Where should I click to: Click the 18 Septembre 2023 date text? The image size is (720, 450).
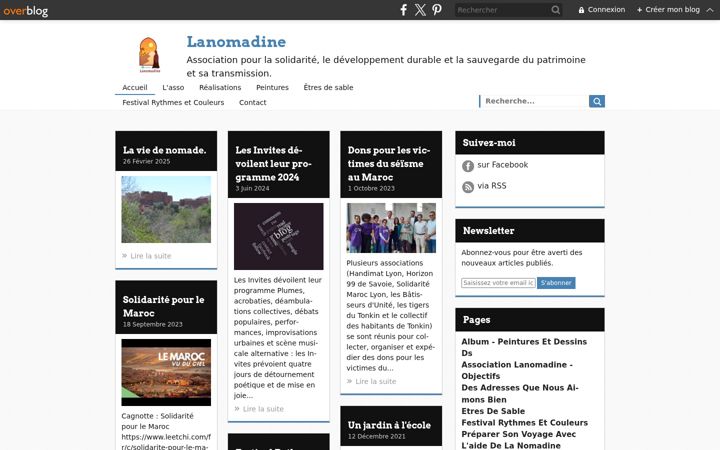coord(152,325)
